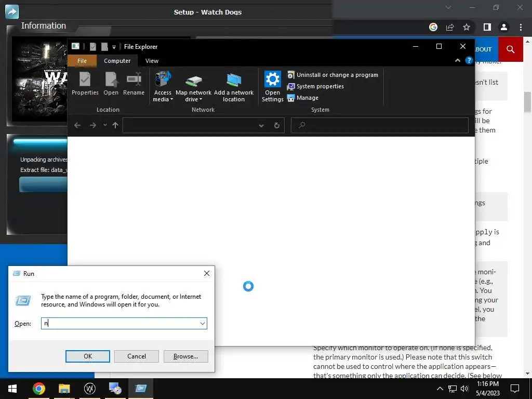Screen dimensions: 532x399
Task: Open recent locations dropdown arrow
Action: 105,125
